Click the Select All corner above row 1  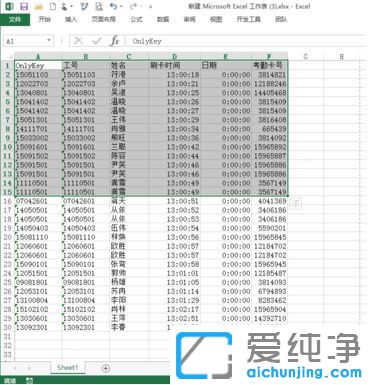point(8,56)
